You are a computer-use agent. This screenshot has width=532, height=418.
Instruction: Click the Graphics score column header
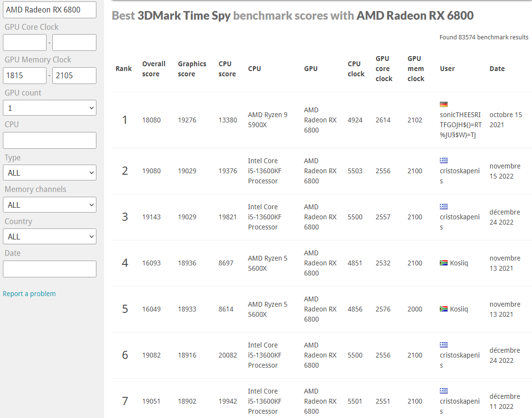click(x=192, y=69)
